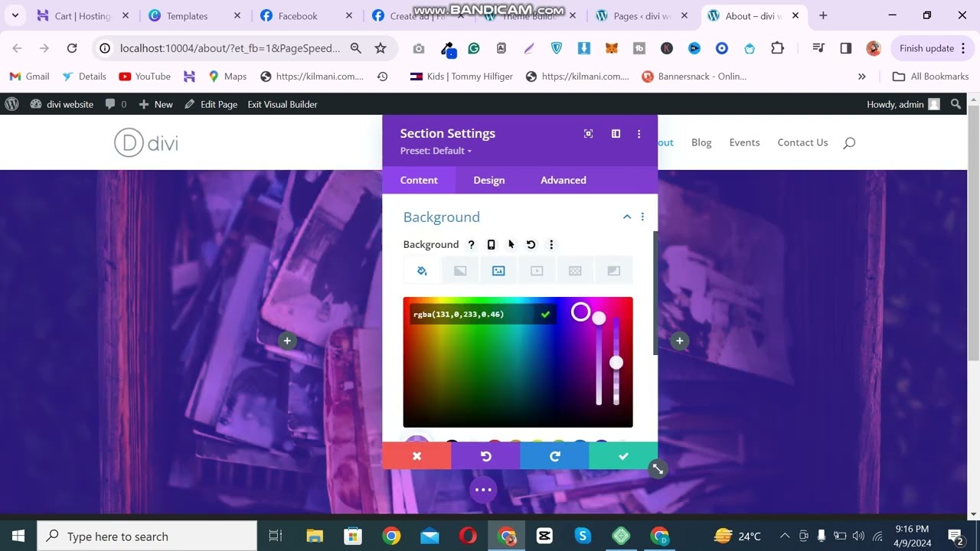Image resolution: width=980 pixels, height=551 pixels.
Task: Open the Blog nav menu link
Action: tap(701, 142)
